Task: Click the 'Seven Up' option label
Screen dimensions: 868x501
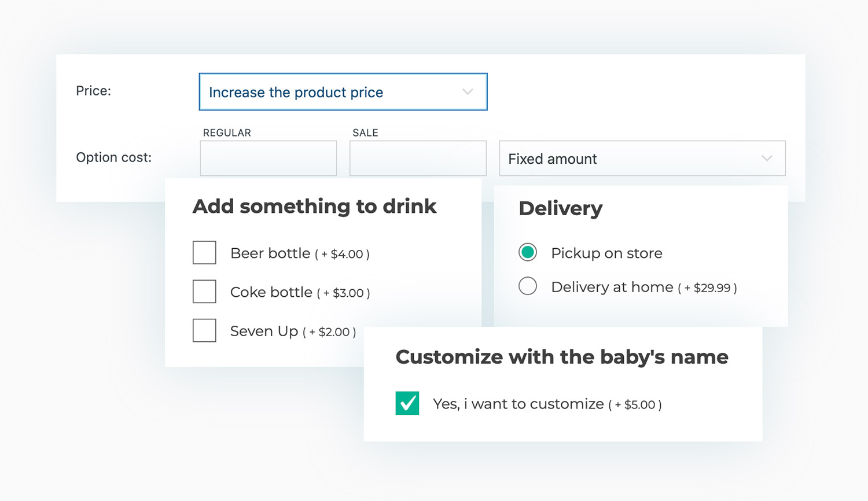Action: 264,331
